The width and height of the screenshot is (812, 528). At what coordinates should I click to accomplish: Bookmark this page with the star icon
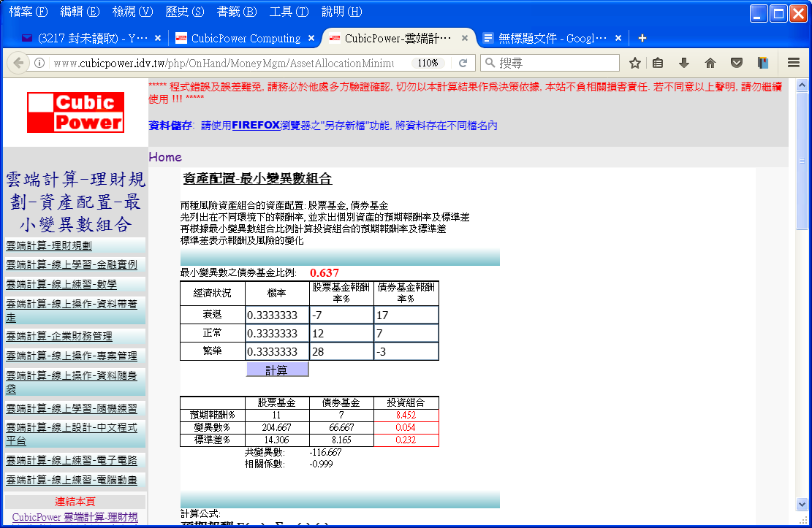click(x=635, y=63)
